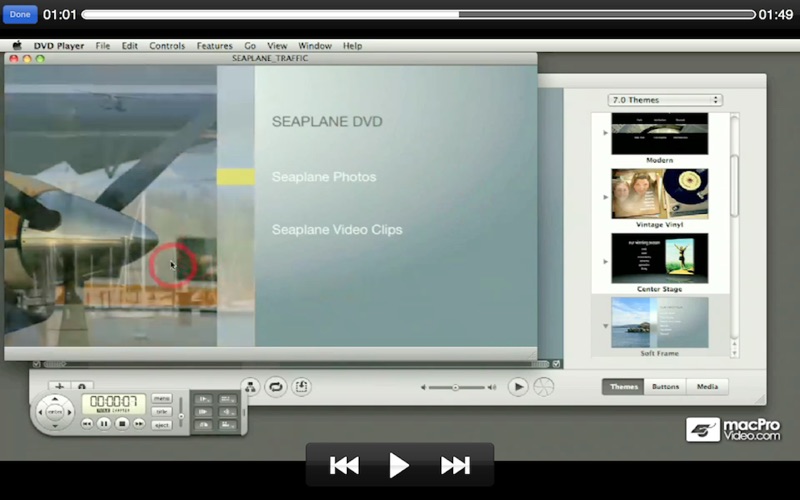This screenshot has height=500, width=800.
Task: Select Seaplane Video Clips in the DVD menu
Action: (x=337, y=230)
